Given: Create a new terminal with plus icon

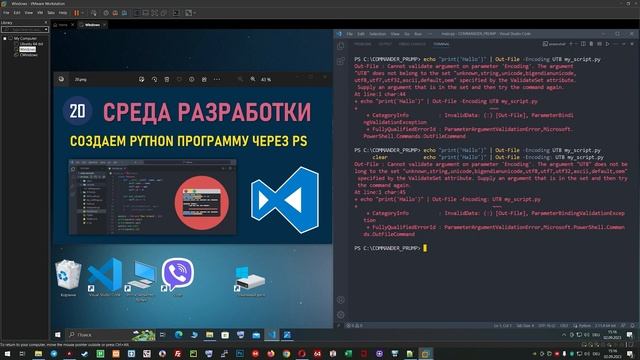Looking at the screenshot, I should [571, 44].
